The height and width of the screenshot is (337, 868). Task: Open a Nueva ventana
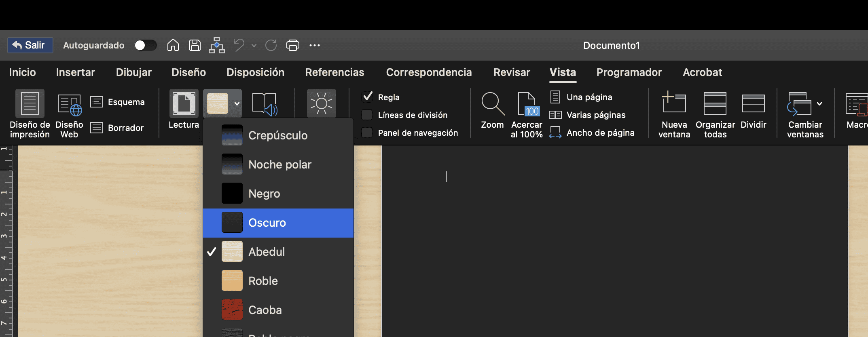pyautogui.click(x=674, y=115)
